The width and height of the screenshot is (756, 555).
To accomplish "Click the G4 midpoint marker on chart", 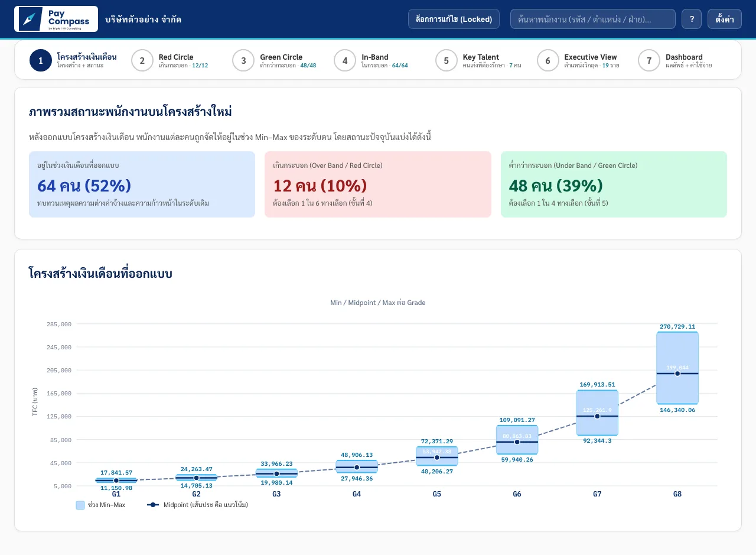I will click(x=357, y=468).
